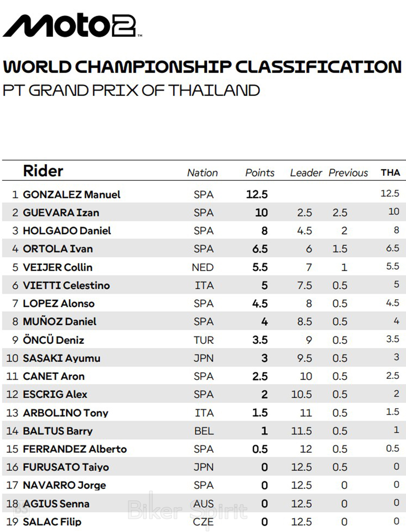Image resolution: width=406 pixels, height=532 pixels.
Task: Click the PT Grand Prix of Thailand subtitle
Action: pos(131,91)
